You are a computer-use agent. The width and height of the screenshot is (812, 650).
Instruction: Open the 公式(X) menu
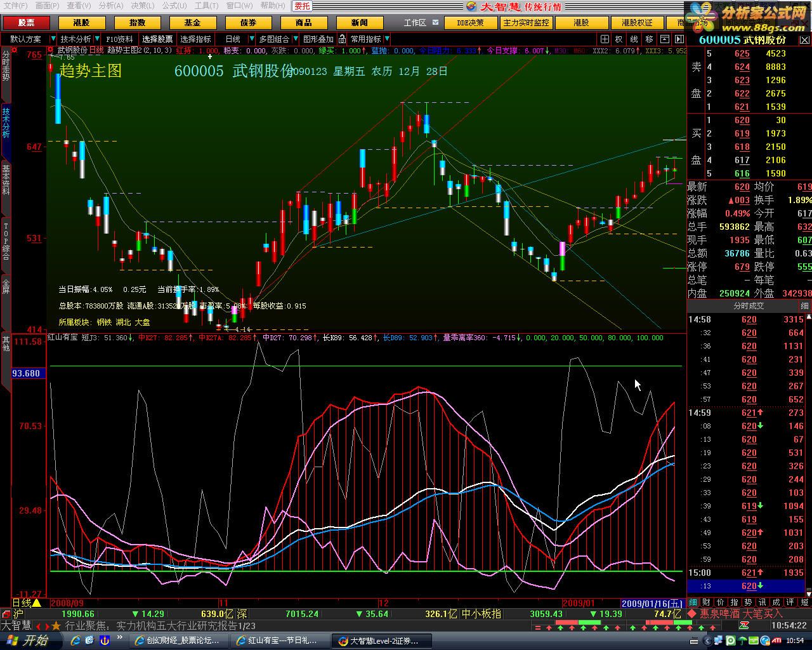coord(174,6)
